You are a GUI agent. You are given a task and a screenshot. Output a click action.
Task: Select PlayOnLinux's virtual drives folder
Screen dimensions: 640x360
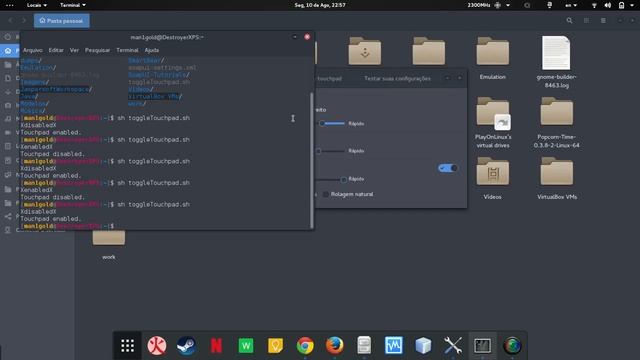[x=493, y=122]
